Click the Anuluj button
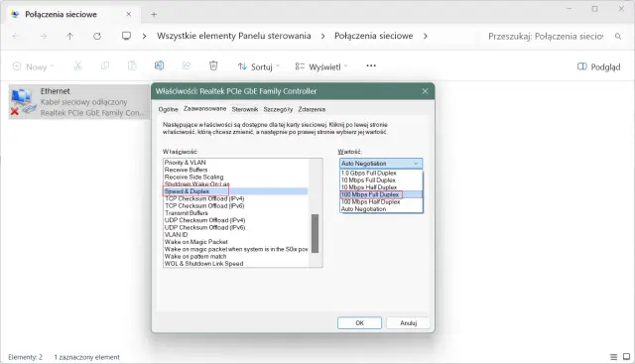Screen dimensions: 635x364 pos(408,322)
